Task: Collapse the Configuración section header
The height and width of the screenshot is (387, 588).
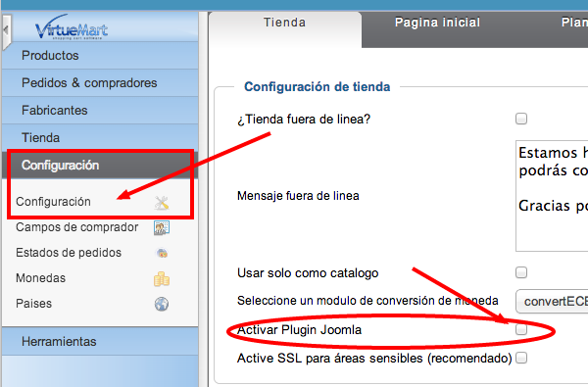Action: pyautogui.click(x=100, y=165)
